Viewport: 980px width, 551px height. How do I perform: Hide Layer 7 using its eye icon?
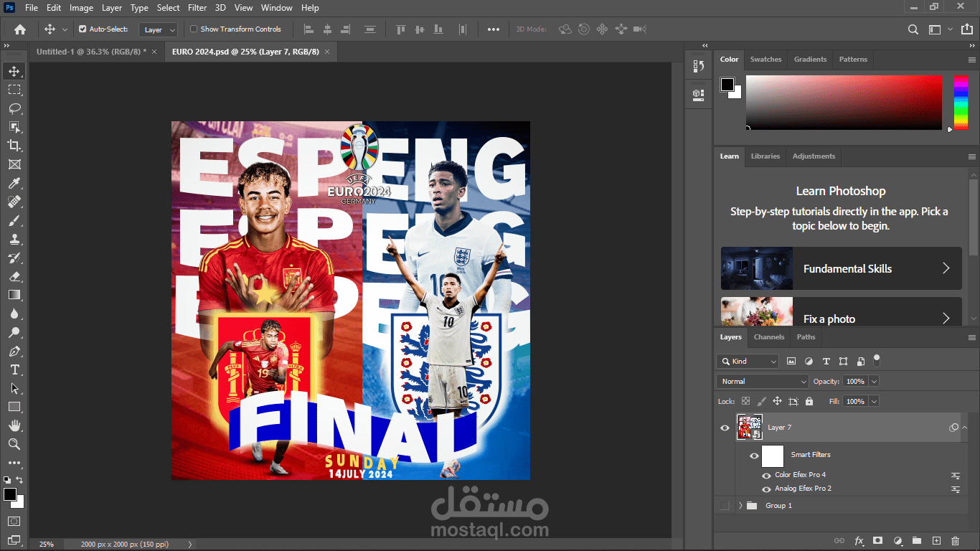(x=725, y=428)
